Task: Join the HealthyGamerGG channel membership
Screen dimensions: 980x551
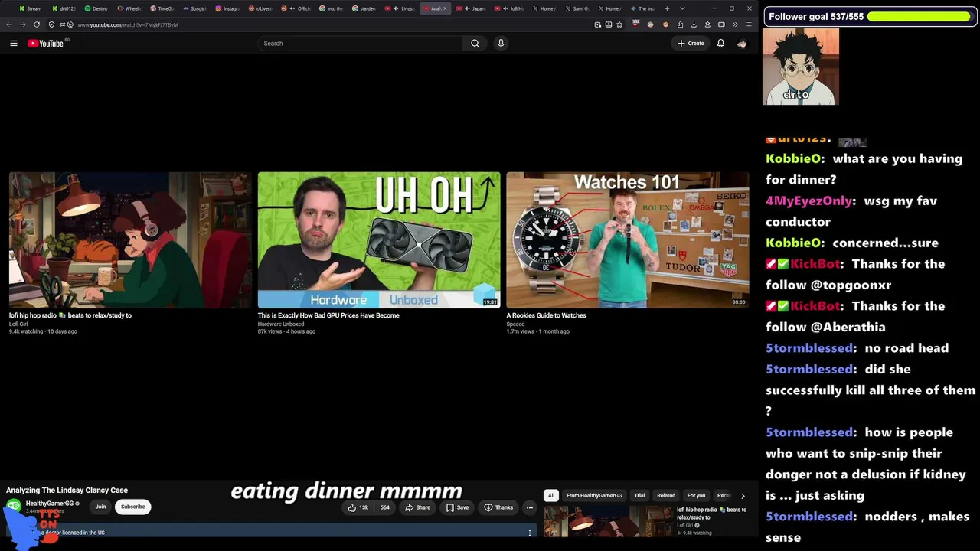Action: (x=100, y=507)
